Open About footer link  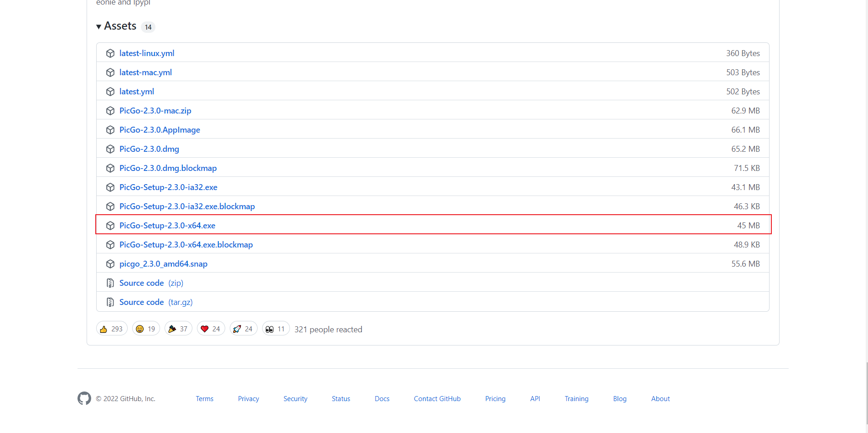(x=661, y=399)
